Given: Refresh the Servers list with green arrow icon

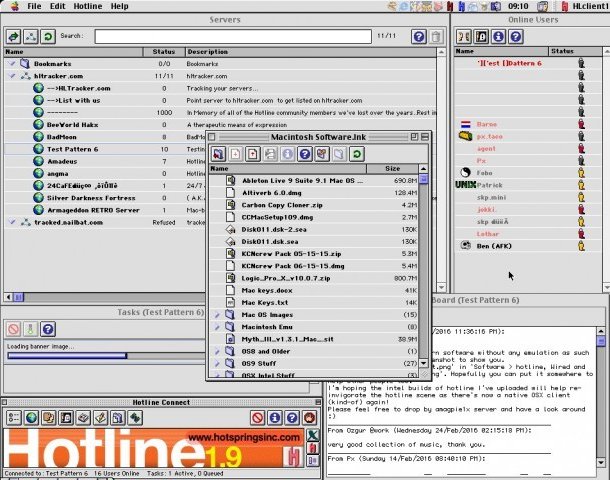Looking at the screenshot, I should [48, 37].
